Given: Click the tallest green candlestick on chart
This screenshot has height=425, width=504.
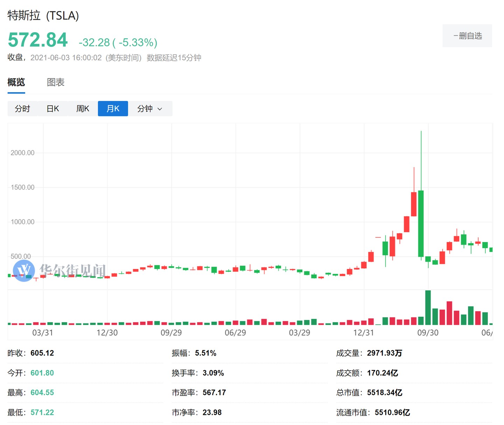Looking at the screenshot, I should tap(421, 224).
